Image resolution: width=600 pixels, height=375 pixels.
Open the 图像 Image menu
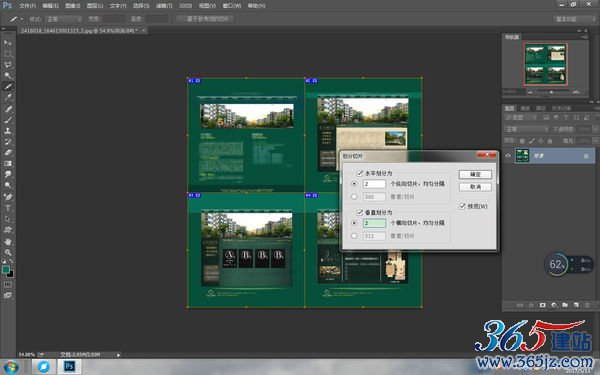click(72, 6)
